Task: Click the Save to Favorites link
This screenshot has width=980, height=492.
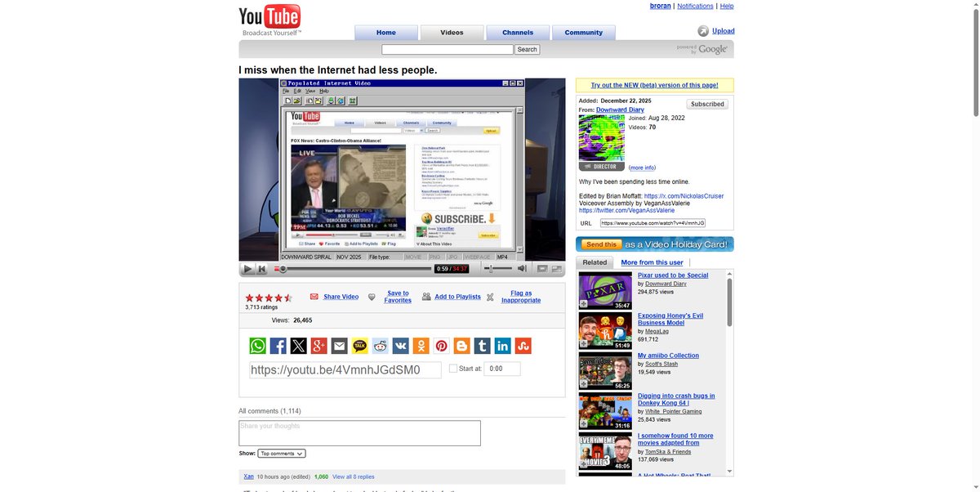Action: [x=398, y=297]
